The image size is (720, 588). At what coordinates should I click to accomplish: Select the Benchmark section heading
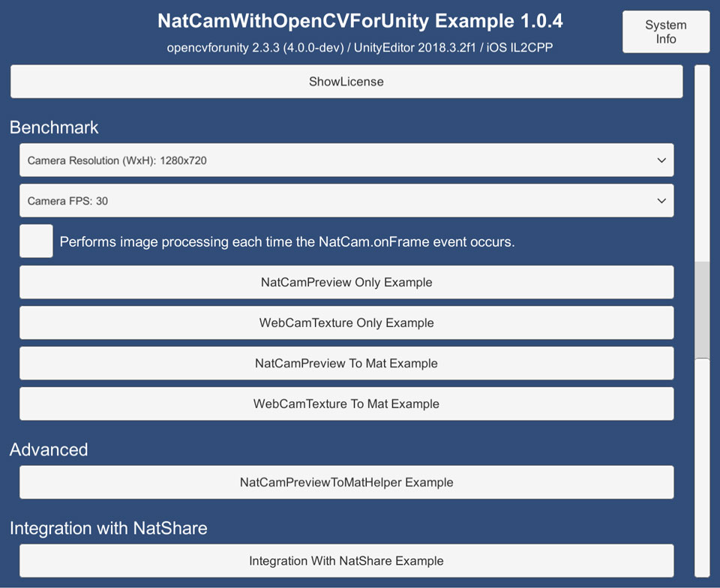point(54,127)
